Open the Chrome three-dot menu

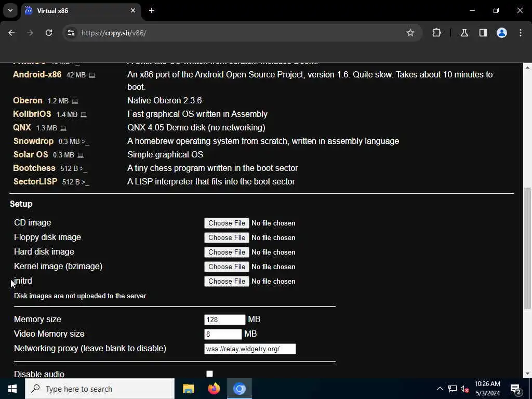(x=521, y=33)
